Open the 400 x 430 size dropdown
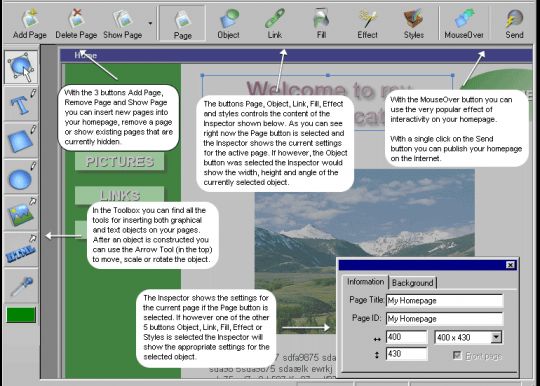540x386 pixels. point(496,337)
